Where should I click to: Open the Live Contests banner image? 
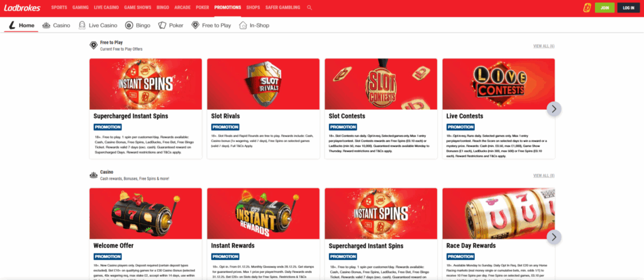click(499, 84)
